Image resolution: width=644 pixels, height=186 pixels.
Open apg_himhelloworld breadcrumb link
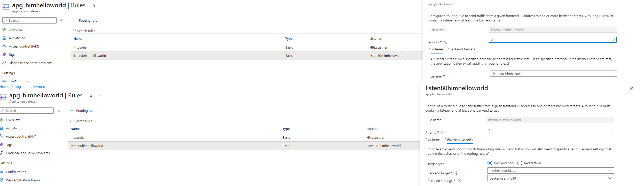point(30,87)
